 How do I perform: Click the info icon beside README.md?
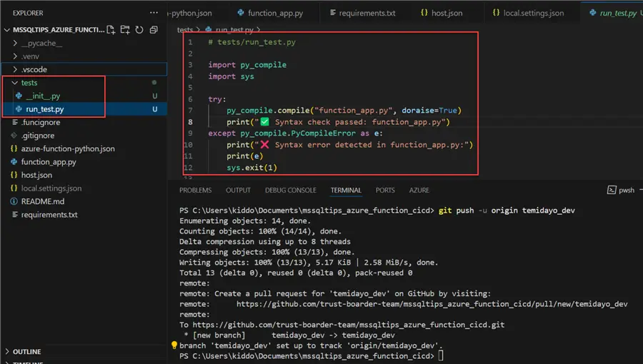tap(14, 201)
